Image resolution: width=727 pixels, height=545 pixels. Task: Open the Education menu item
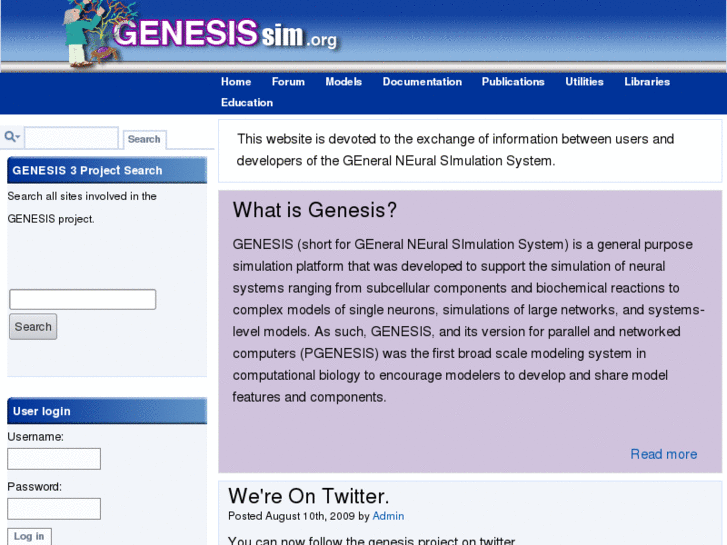(247, 103)
